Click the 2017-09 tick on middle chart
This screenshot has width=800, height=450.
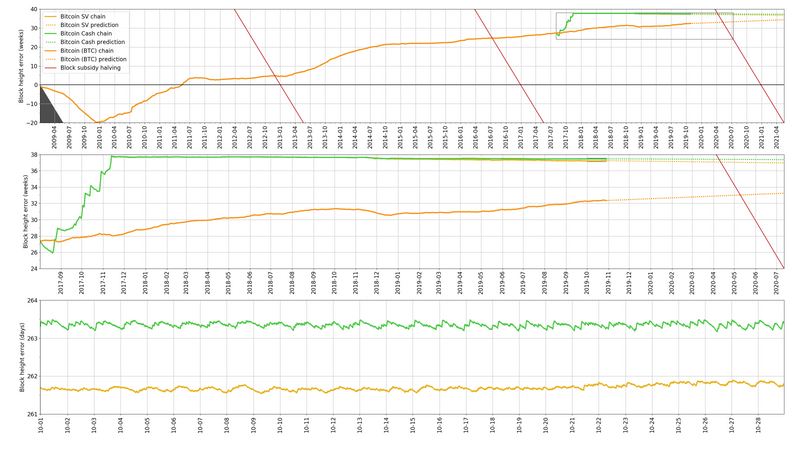point(61,283)
